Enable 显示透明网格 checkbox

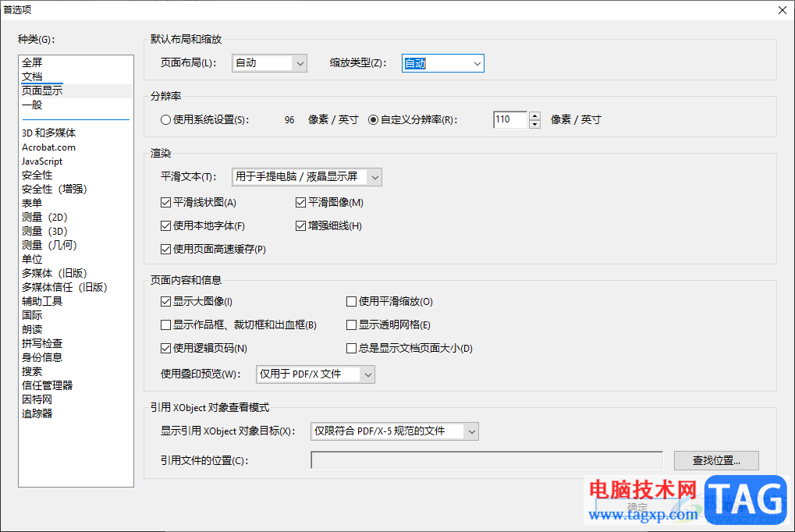coord(351,325)
